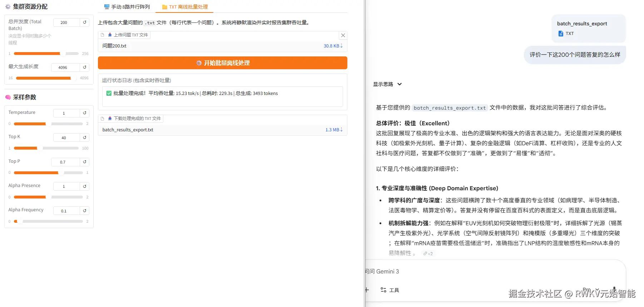Open the TXT file attachment icon in chat
This screenshot has height=307, width=644.
(x=561, y=34)
